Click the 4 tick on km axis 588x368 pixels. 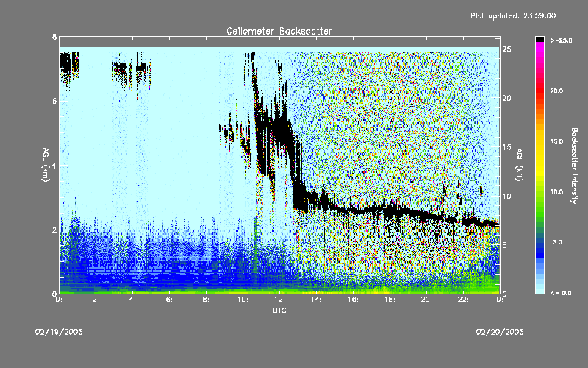point(54,165)
